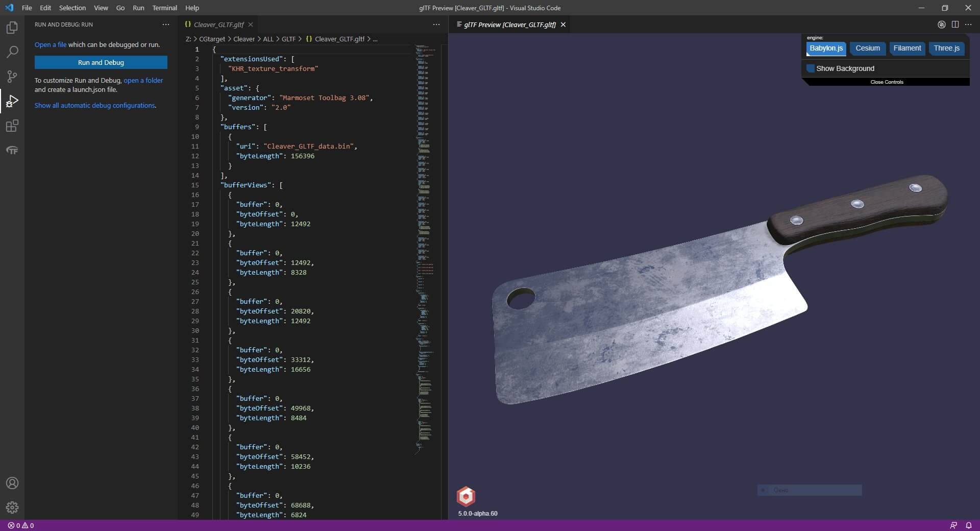This screenshot has width=980, height=531.
Task: Open the Terminal menu
Action: pos(164,8)
